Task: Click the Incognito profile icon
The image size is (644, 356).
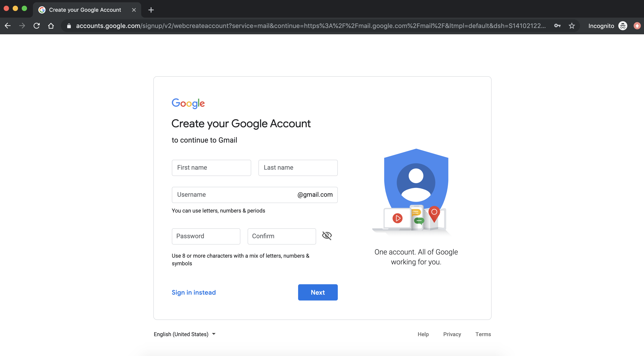Action: (623, 26)
